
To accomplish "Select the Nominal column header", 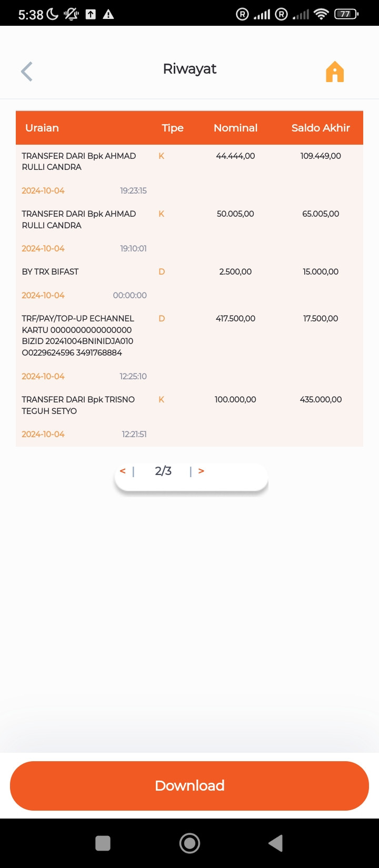I will pos(235,128).
